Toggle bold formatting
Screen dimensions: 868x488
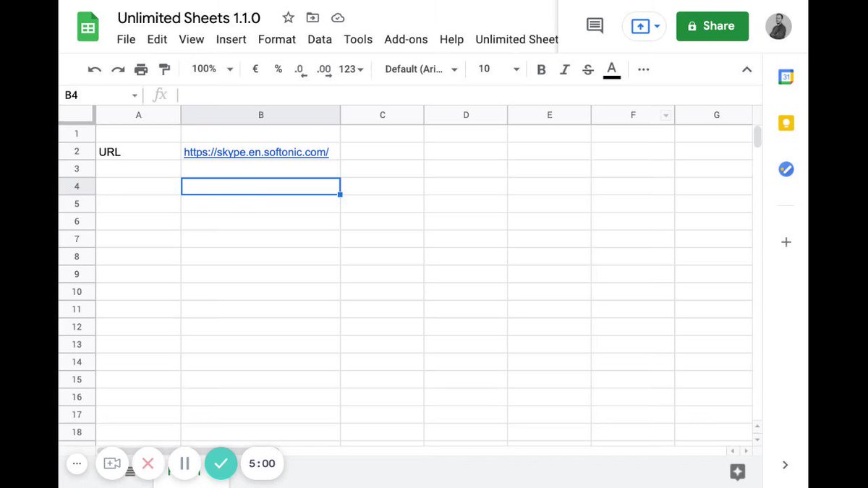point(542,69)
